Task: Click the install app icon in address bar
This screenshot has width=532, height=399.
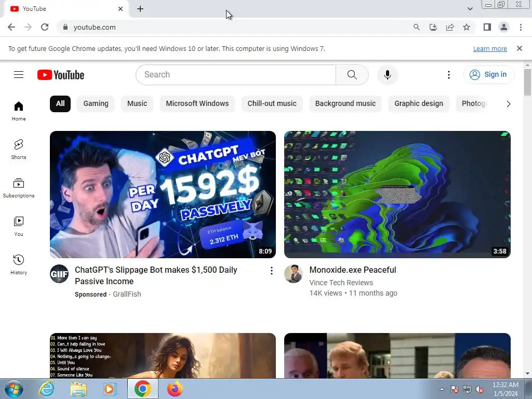Action: pos(433,27)
